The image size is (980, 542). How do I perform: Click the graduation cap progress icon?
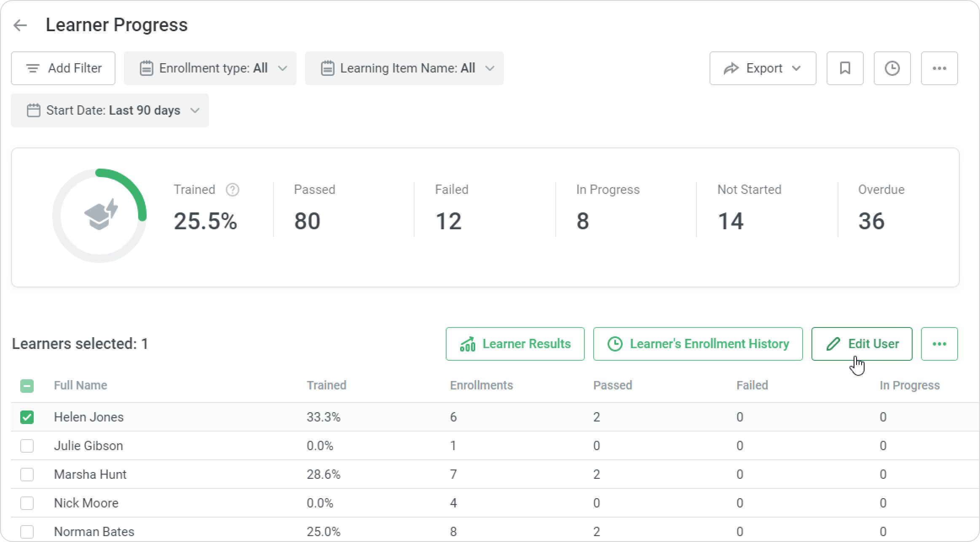coord(101,215)
